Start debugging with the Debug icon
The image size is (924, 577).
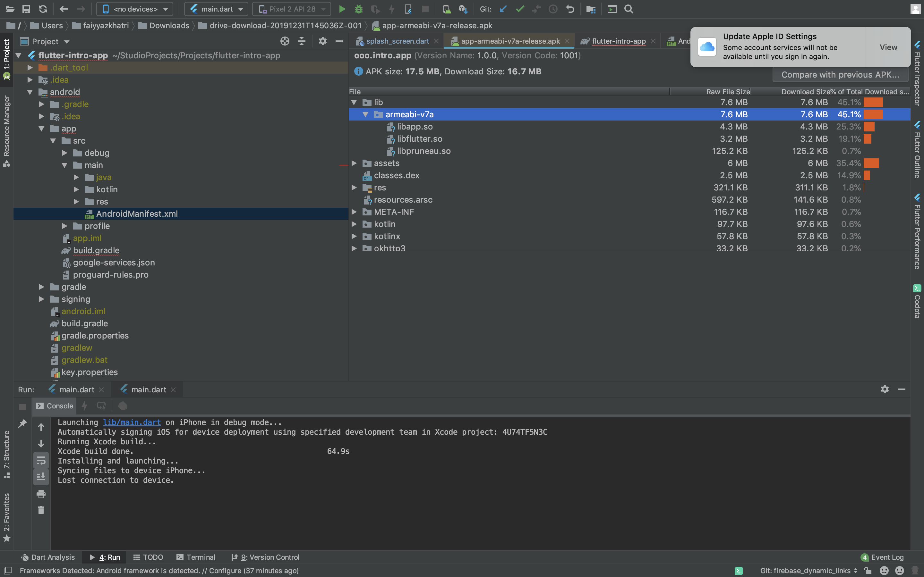tap(358, 9)
